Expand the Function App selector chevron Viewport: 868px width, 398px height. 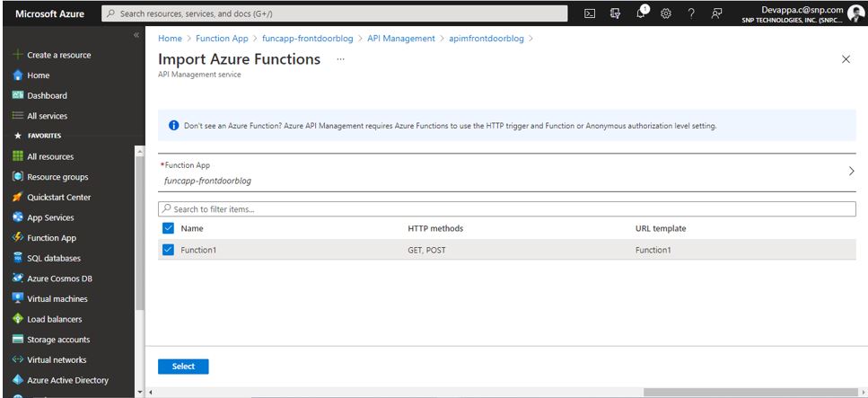[851, 172]
